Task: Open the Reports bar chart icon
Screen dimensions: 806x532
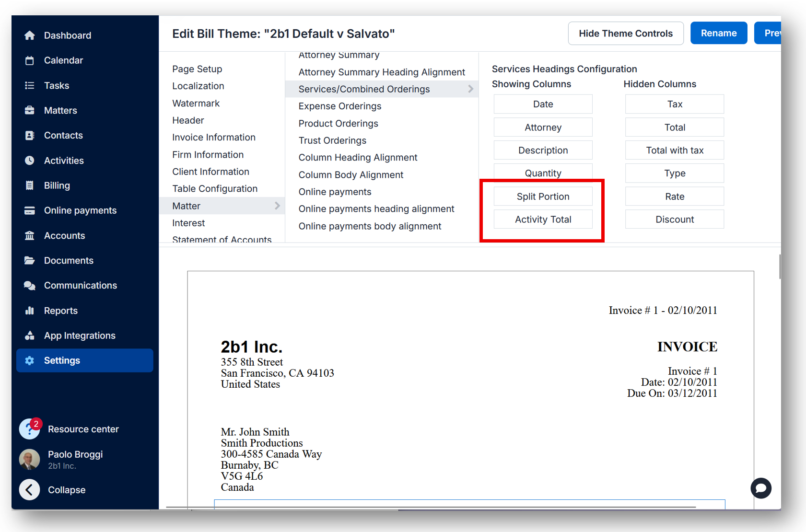Action: click(x=30, y=311)
